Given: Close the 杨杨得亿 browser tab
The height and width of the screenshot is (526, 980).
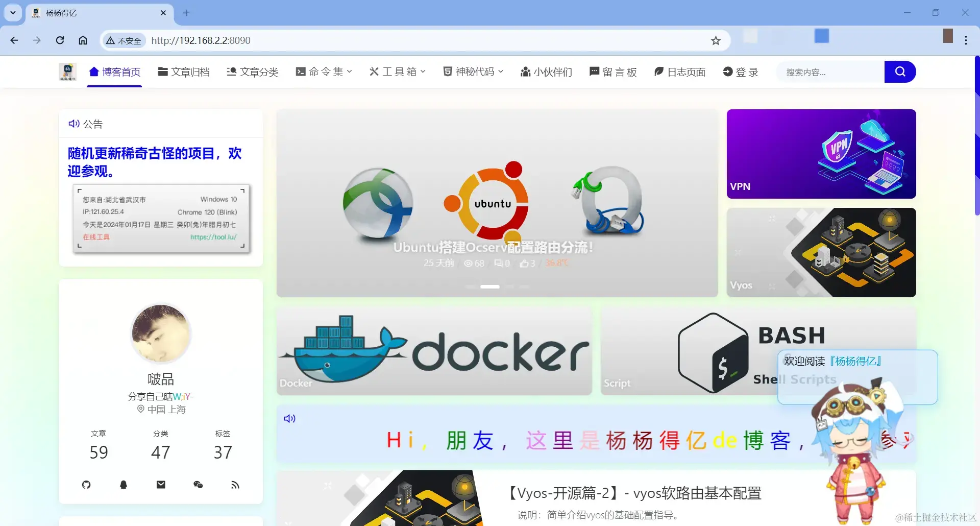Looking at the screenshot, I should click(163, 13).
